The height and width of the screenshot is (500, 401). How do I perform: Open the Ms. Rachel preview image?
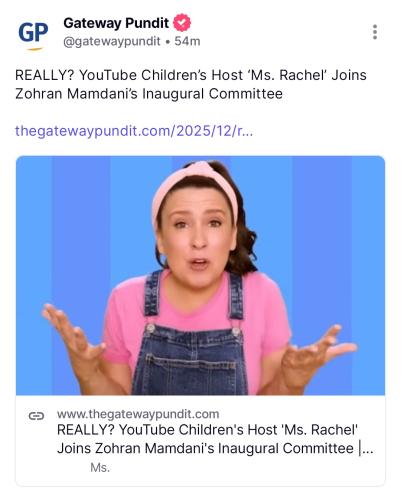tap(200, 275)
